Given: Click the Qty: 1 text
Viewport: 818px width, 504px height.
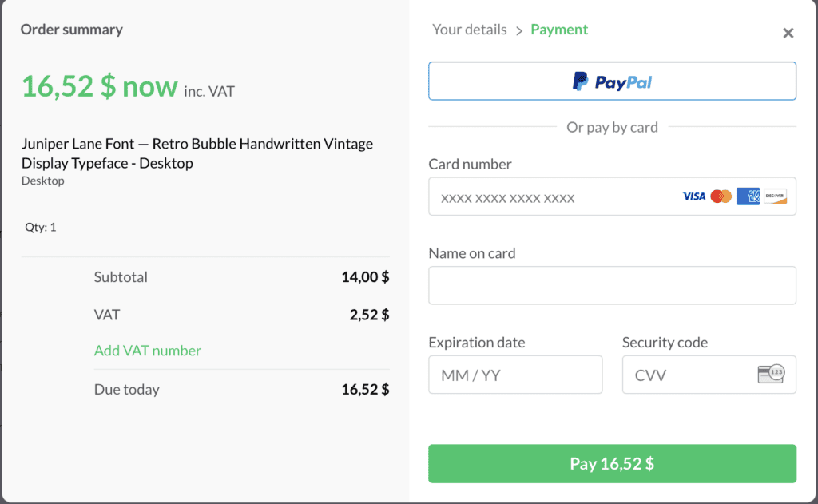Looking at the screenshot, I should pyautogui.click(x=41, y=227).
